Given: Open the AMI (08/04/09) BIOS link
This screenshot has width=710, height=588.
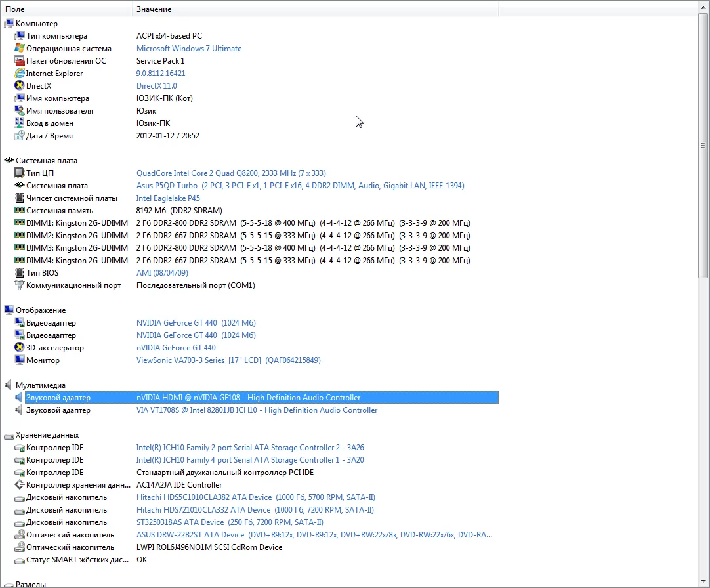Looking at the screenshot, I should pos(162,273).
